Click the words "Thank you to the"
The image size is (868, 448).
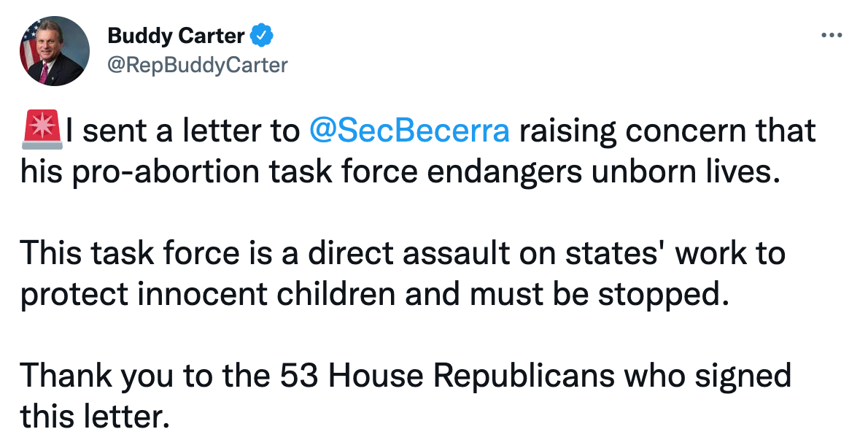click(x=146, y=376)
